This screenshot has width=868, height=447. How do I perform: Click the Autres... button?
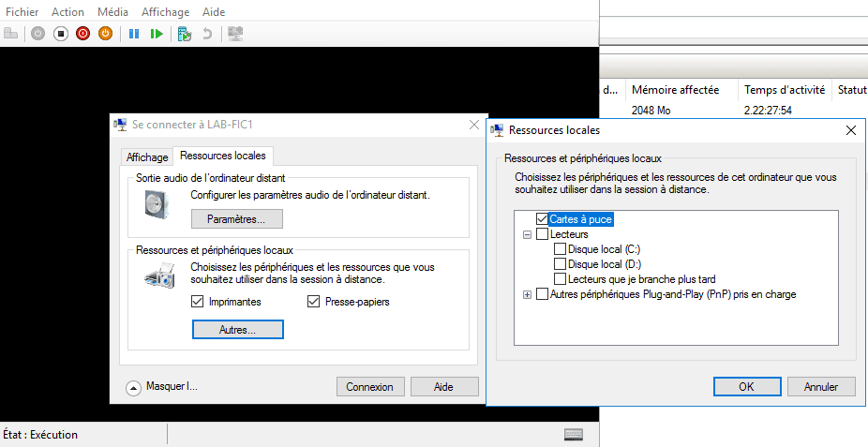click(237, 330)
